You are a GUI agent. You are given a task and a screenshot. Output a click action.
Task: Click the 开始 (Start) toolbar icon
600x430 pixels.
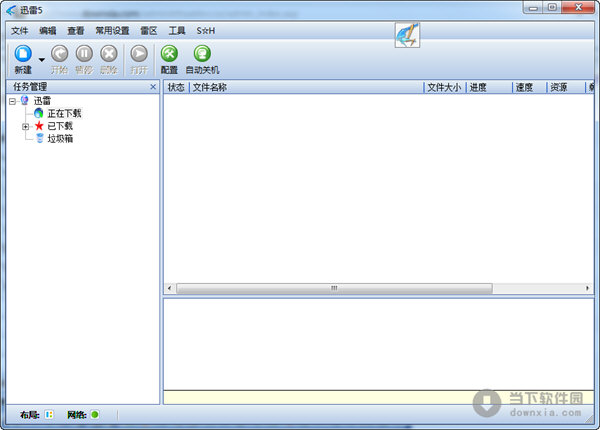tap(60, 54)
